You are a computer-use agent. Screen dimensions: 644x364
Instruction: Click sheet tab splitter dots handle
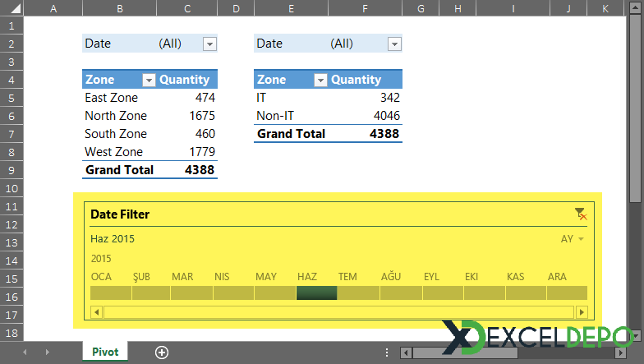click(x=386, y=352)
